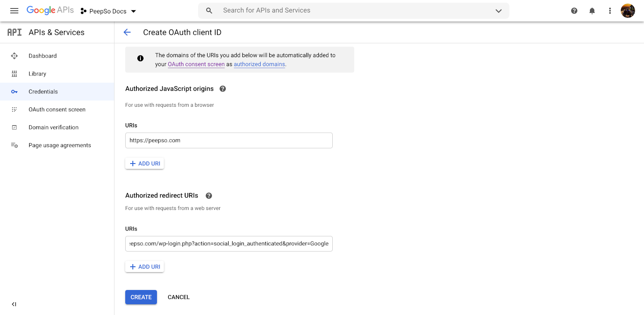Click the Google APIs logo

(x=50, y=11)
